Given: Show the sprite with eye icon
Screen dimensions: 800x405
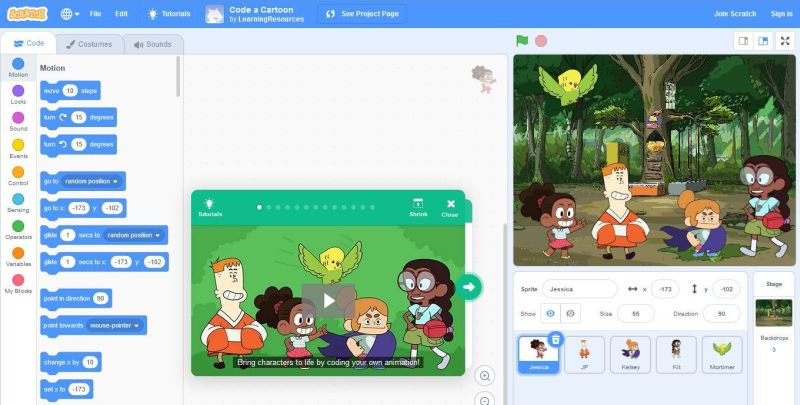Looking at the screenshot, I should tap(550, 314).
